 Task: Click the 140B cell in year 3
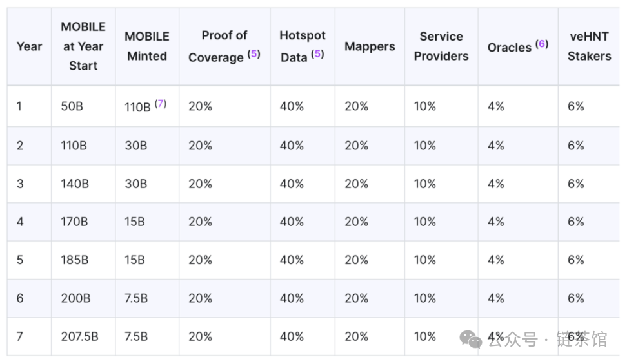(x=74, y=184)
